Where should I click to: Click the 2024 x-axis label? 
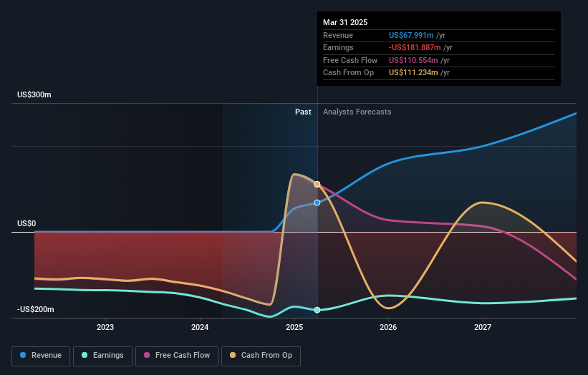[200, 328]
